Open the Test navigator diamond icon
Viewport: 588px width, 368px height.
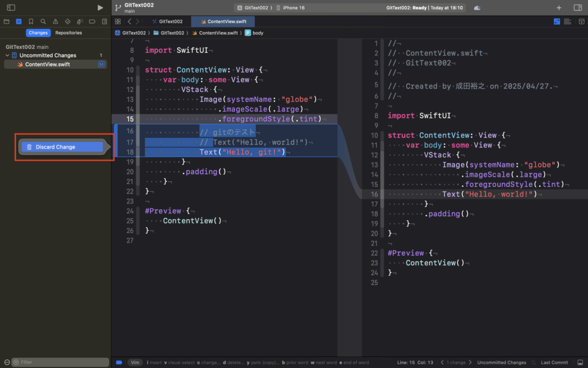(68, 21)
